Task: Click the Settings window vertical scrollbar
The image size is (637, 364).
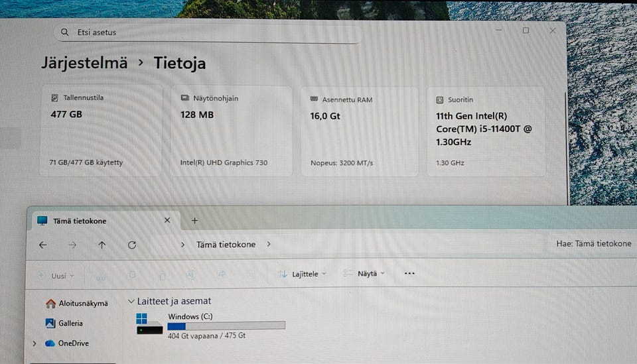Action: click(x=565, y=148)
